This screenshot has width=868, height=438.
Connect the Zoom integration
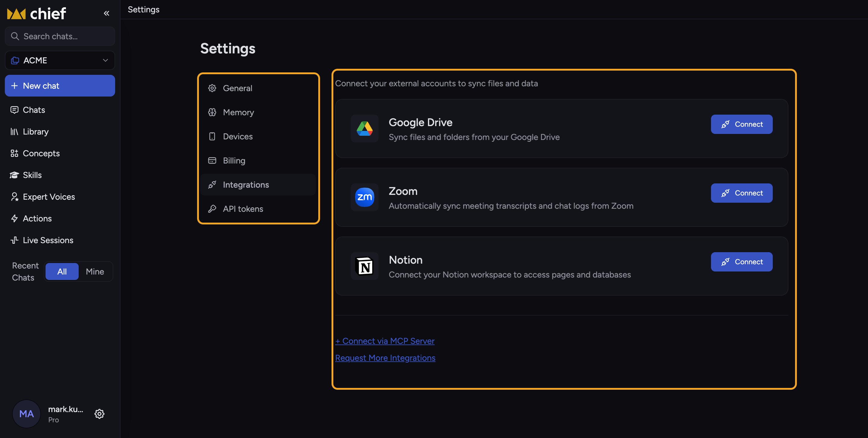click(x=742, y=193)
